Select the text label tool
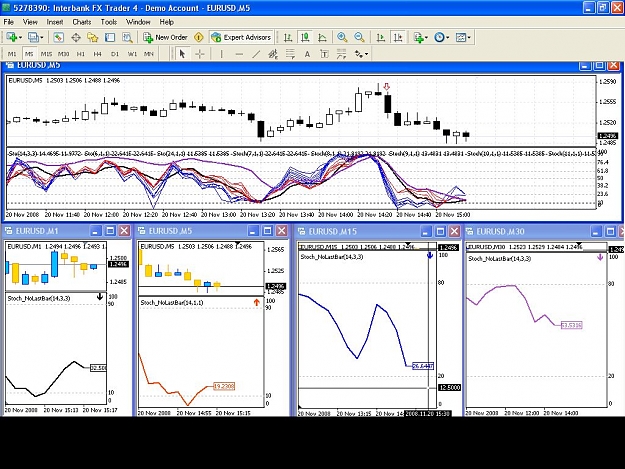 [324, 54]
